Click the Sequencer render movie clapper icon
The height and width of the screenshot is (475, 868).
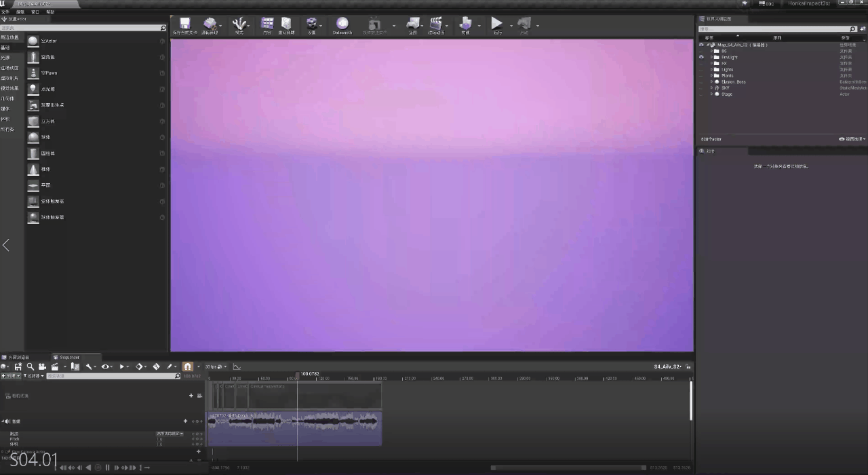(54, 366)
